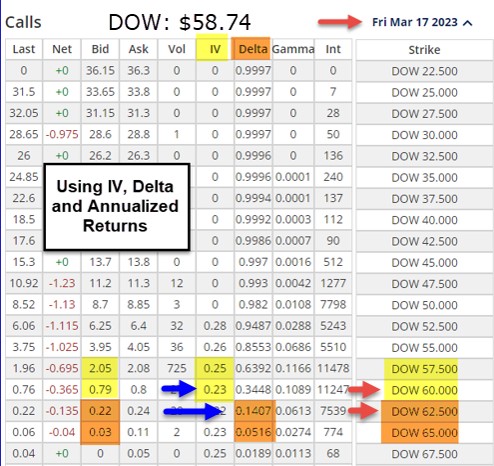Click the 26.2 bid cell
This screenshot has width=494, height=466.
click(100, 156)
